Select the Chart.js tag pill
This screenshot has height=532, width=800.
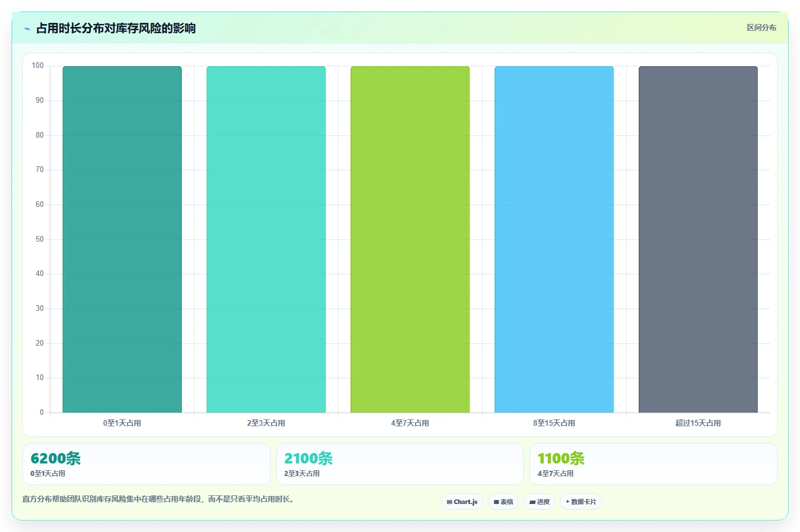462,502
